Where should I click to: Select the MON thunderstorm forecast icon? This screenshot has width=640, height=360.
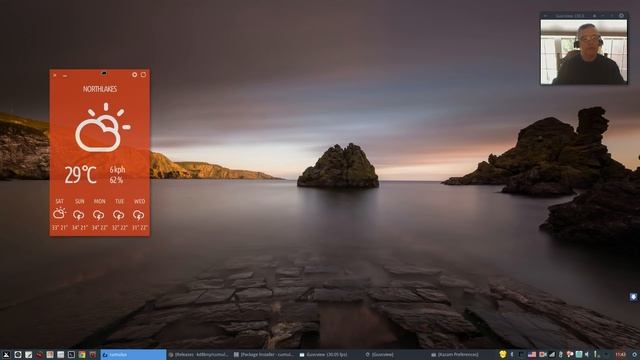point(98,215)
